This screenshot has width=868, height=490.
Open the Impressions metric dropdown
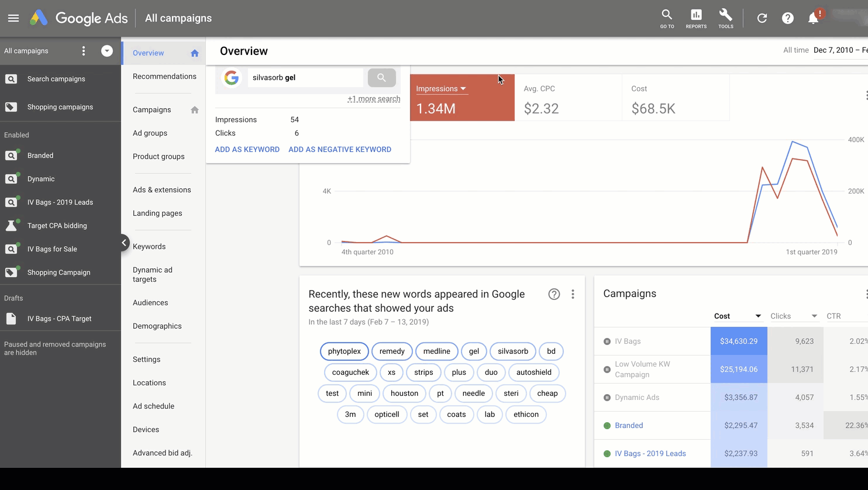pyautogui.click(x=441, y=89)
